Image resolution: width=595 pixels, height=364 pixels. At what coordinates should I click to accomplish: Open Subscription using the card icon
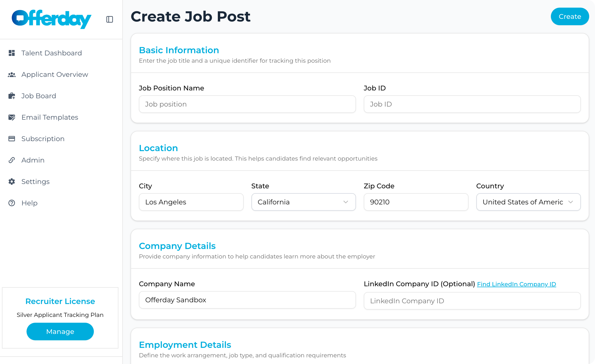(12, 139)
